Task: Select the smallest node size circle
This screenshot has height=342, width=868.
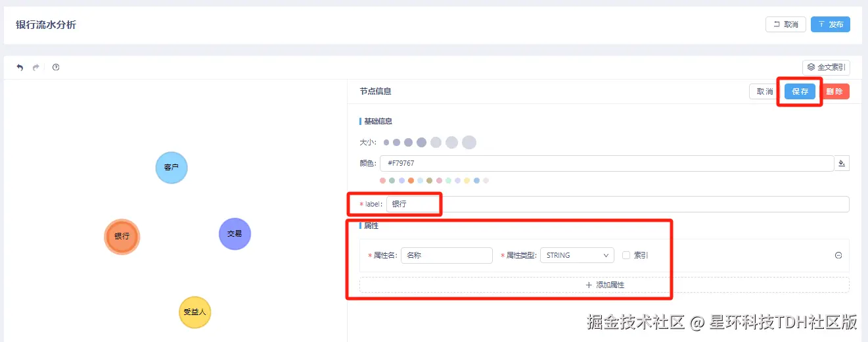Action: coord(386,142)
